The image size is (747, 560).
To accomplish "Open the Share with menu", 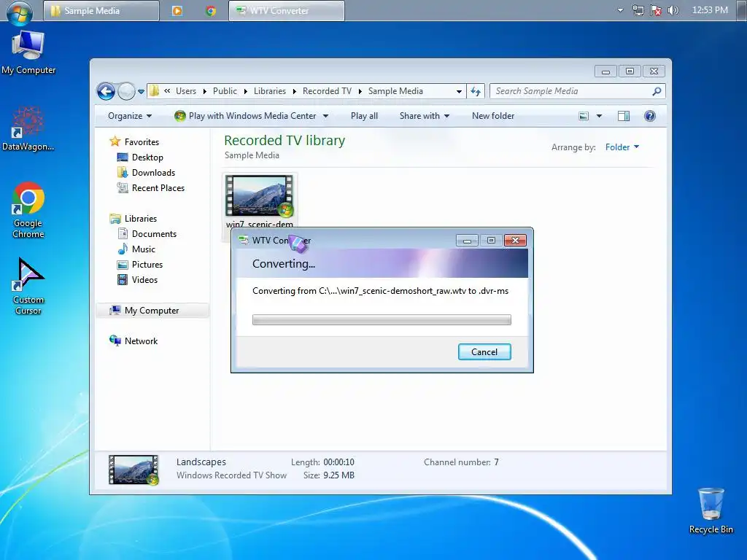I will point(424,116).
